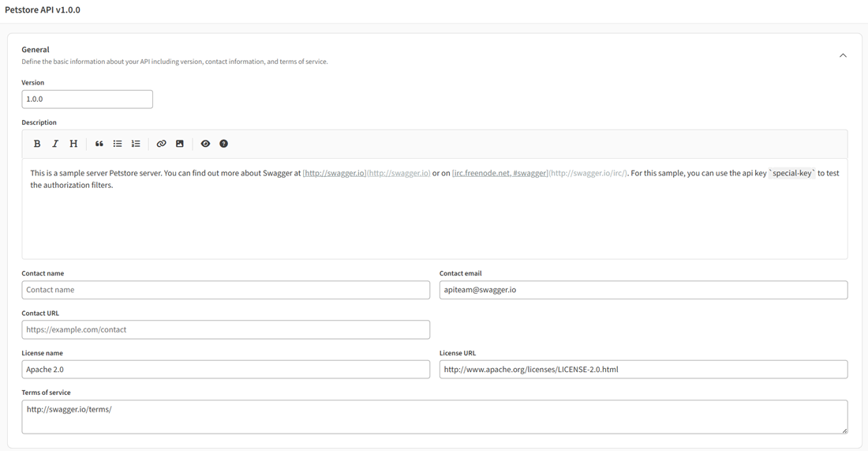Focus the Contact URL field
Viewport: 868px width, 451px height.
[x=226, y=329]
